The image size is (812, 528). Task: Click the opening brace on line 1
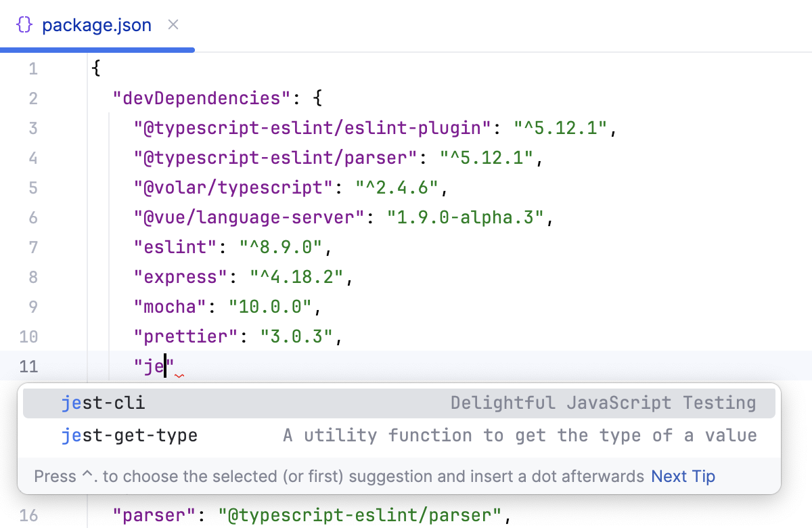[96, 68]
